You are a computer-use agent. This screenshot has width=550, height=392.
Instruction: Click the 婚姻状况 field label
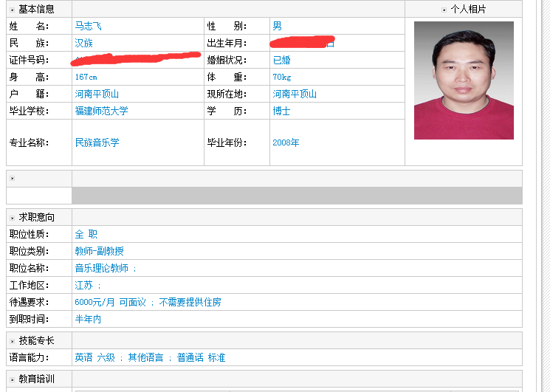227,60
